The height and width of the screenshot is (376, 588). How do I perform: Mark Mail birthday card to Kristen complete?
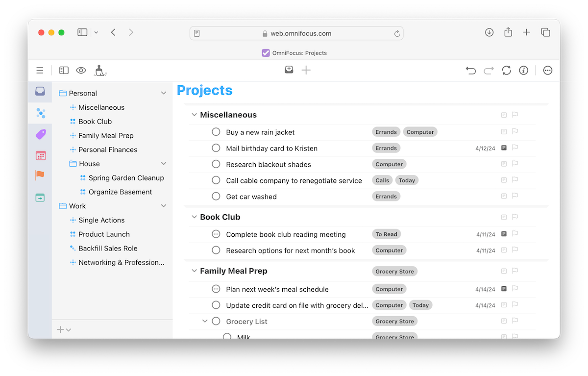pos(216,148)
